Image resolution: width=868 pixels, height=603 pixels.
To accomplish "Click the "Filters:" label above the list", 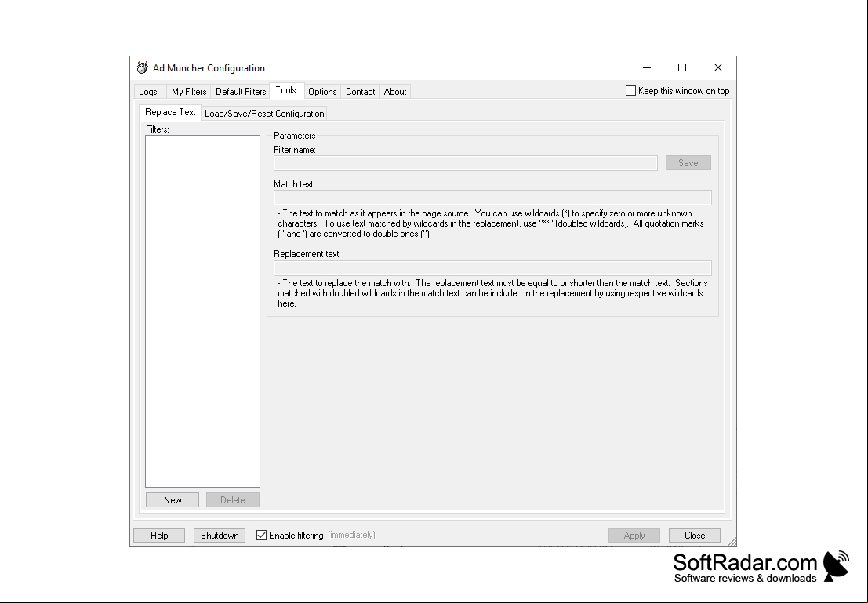I will click(x=158, y=129).
